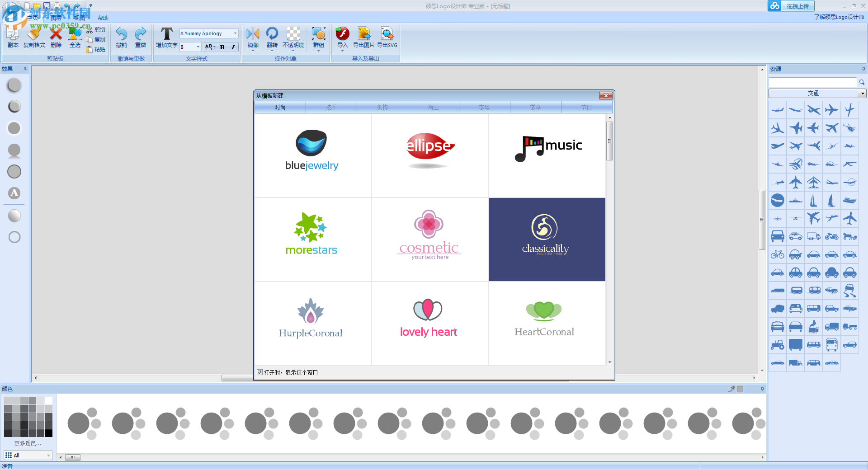The image size is (868, 470).
Task: Switch to the 商业 template tab
Action: coord(433,107)
